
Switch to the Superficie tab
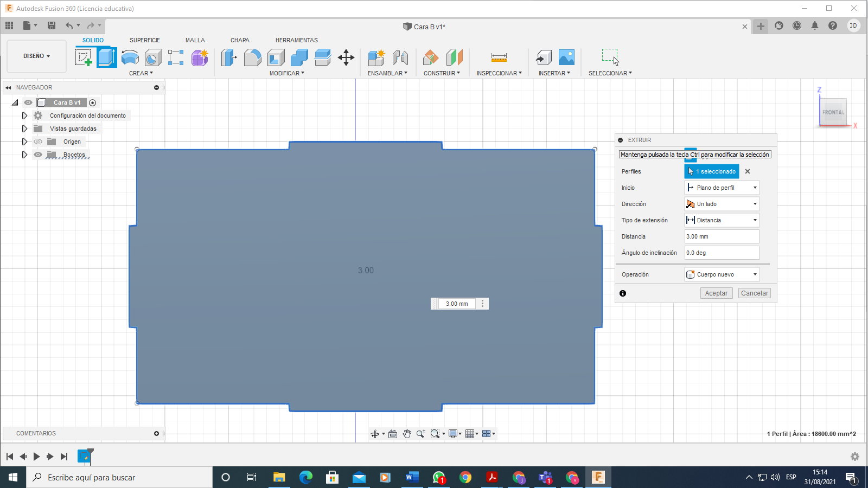(x=145, y=40)
